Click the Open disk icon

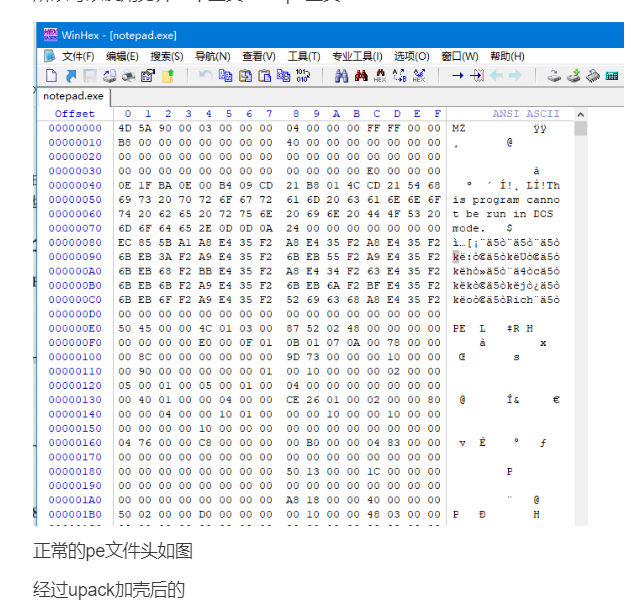pos(554,76)
